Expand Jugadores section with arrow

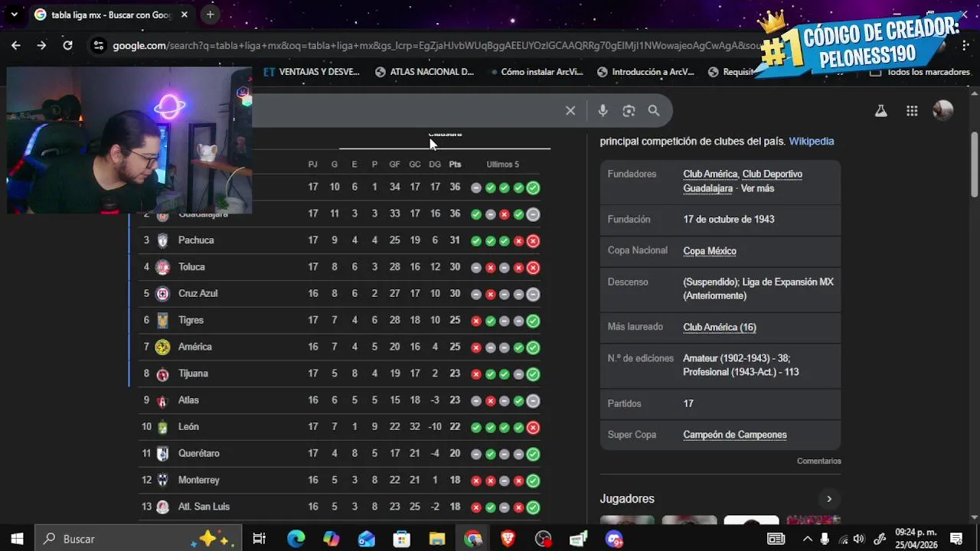pos(828,499)
